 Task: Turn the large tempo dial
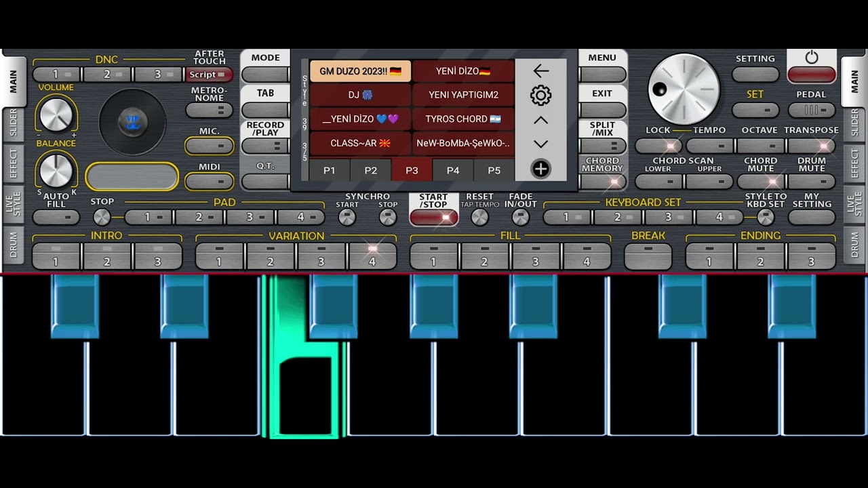[x=684, y=89]
